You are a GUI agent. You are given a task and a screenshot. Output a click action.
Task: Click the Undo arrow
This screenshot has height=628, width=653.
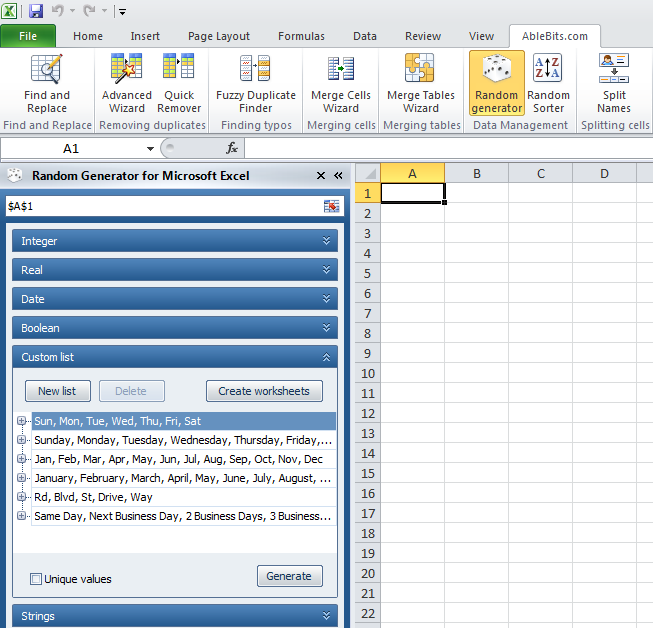[57, 11]
